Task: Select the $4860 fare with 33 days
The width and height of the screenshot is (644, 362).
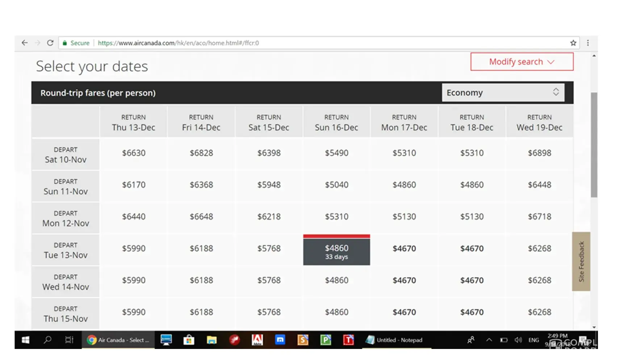Action: [336, 251]
